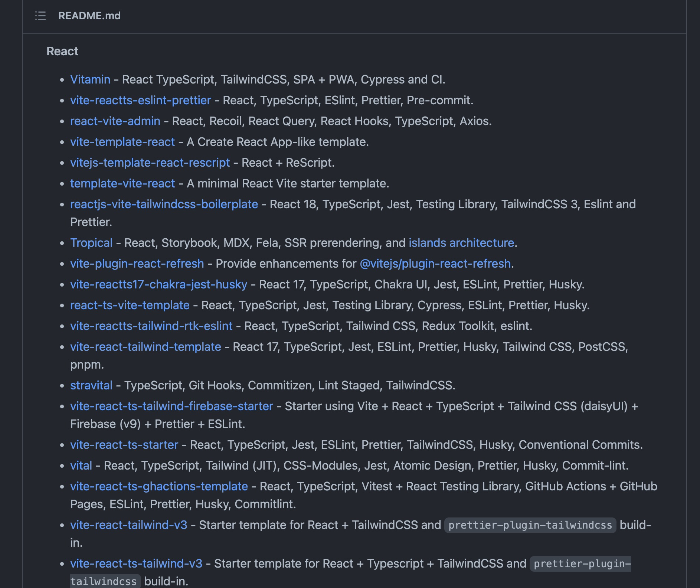The image size is (700, 588).
Task: Click the prettier-plugin-tailwindcss code text in the vite-react-tailwind-v3 item
Action: 530,525
